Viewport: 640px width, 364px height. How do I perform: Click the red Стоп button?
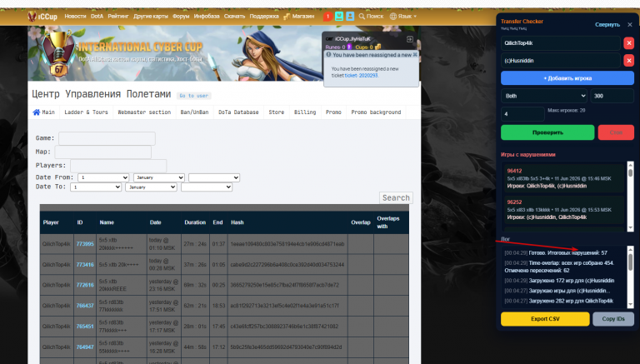(x=616, y=132)
